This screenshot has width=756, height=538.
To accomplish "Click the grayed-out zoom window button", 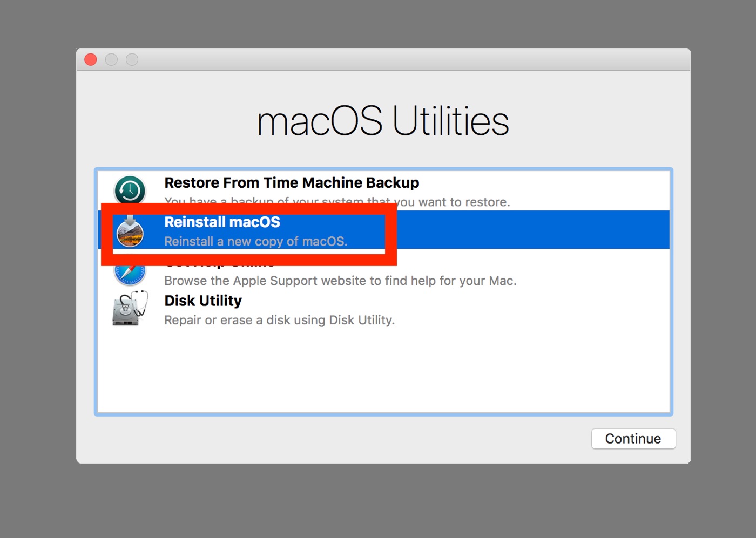I will [x=132, y=59].
